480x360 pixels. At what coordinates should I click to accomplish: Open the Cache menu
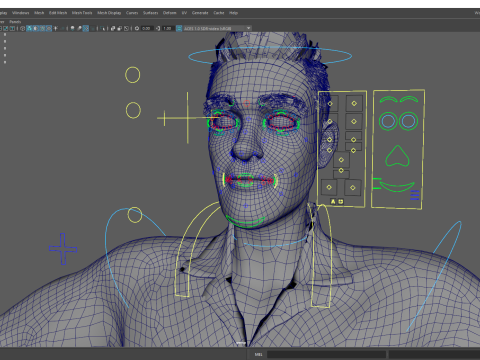[219, 13]
